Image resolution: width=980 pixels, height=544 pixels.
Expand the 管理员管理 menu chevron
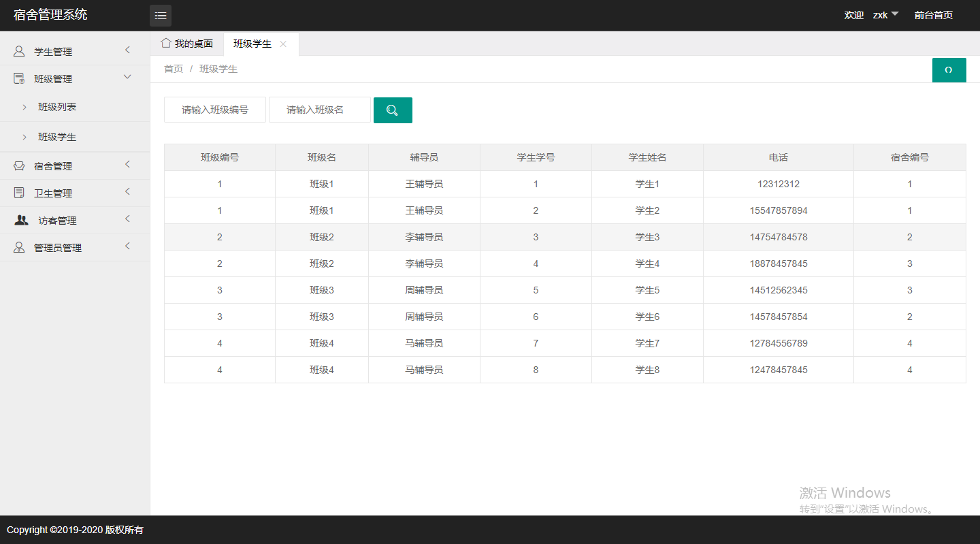[x=127, y=246]
